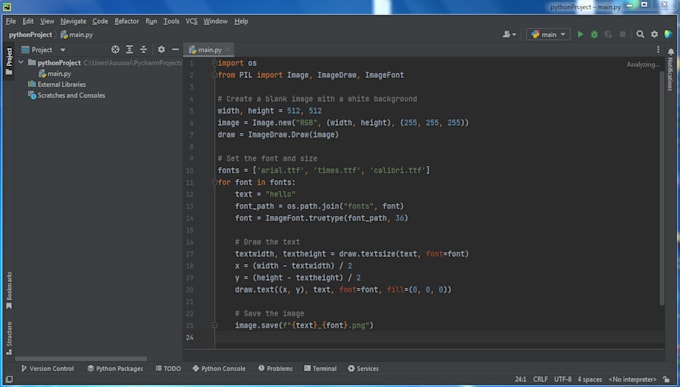Close the main.py editor tab
Viewport: 680px width, 387px height.
coord(228,50)
